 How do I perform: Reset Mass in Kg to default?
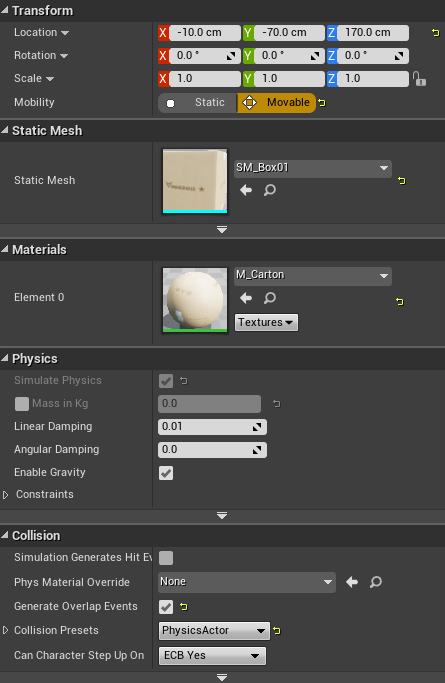coord(276,404)
